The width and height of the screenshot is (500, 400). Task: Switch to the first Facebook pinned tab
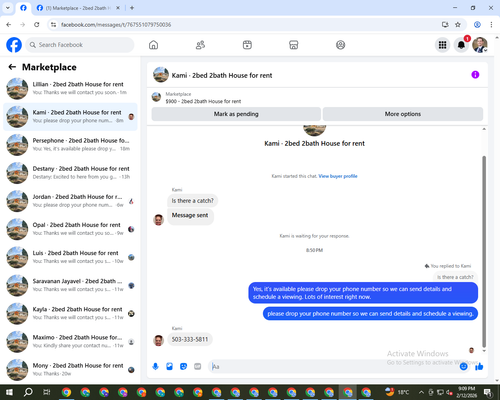[23, 8]
